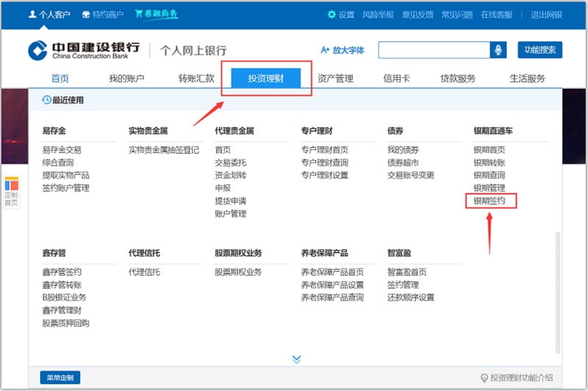Click the 个人客户 person icon
Image resolution: width=588 pixels, height=391 pixels.
[x=32, y=15]
